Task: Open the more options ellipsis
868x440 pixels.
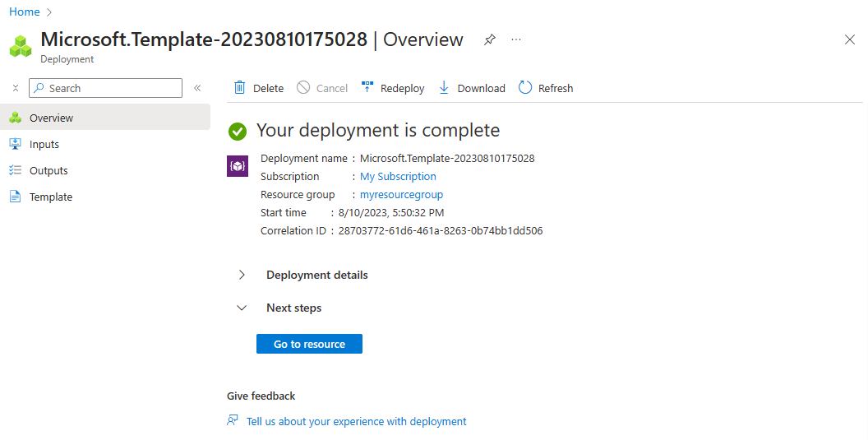Action: tap(516, 40)
